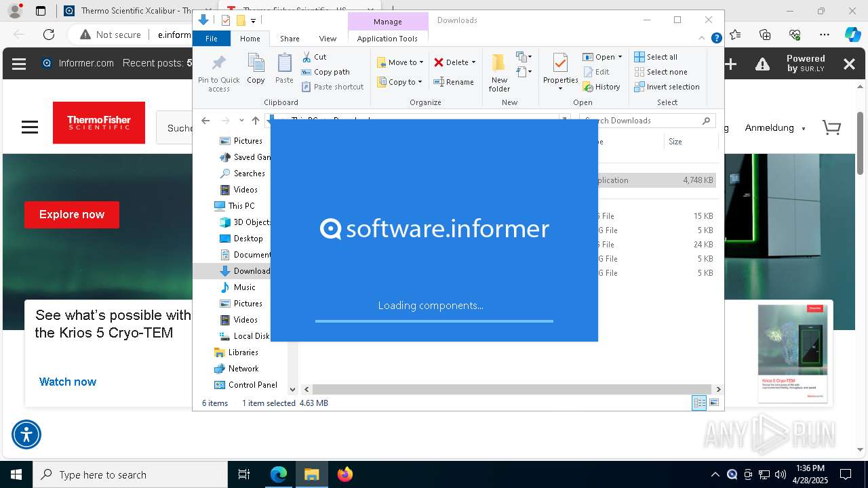Click the Copy icon in Clipboard group

click(256, 68)
